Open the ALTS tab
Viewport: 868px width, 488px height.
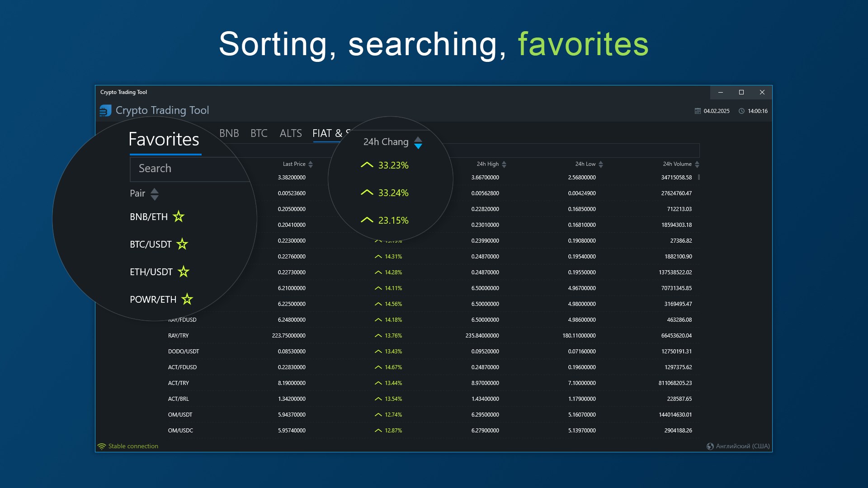click(290, 133)
